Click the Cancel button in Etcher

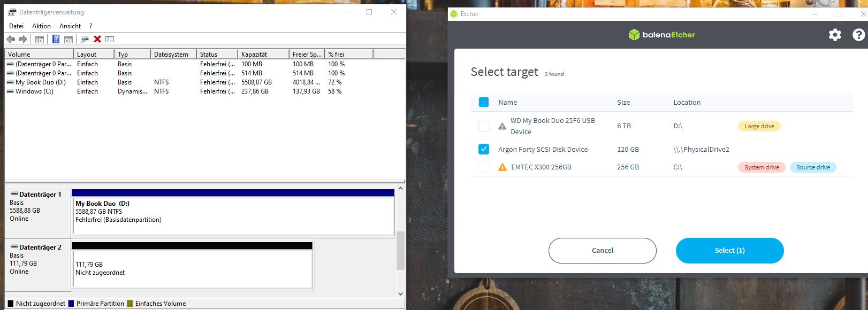tap(603, 251)
